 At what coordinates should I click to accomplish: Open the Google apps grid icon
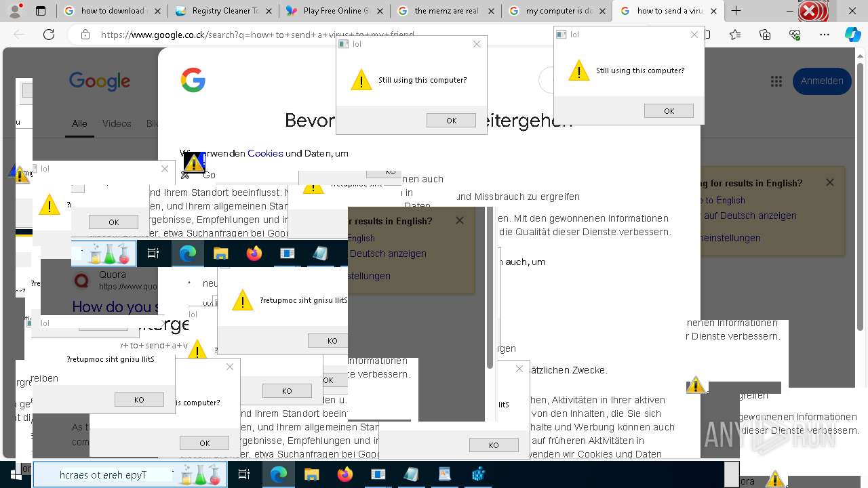[776, 81]
